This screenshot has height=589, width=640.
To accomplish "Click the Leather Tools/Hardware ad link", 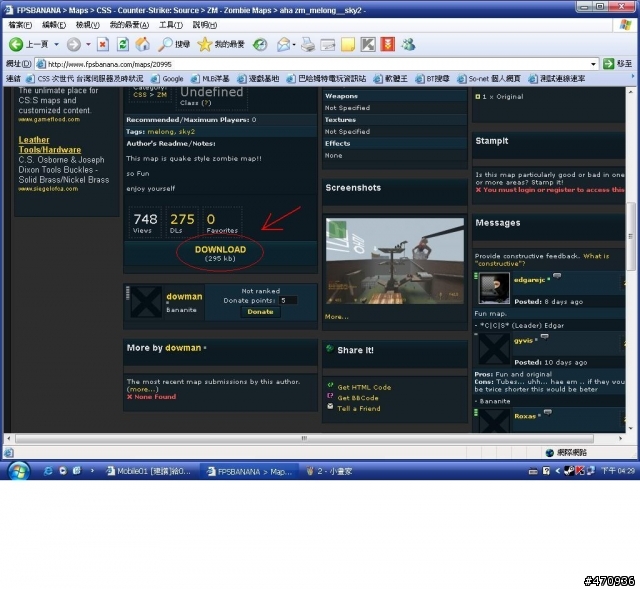I will tap(50, 144).
